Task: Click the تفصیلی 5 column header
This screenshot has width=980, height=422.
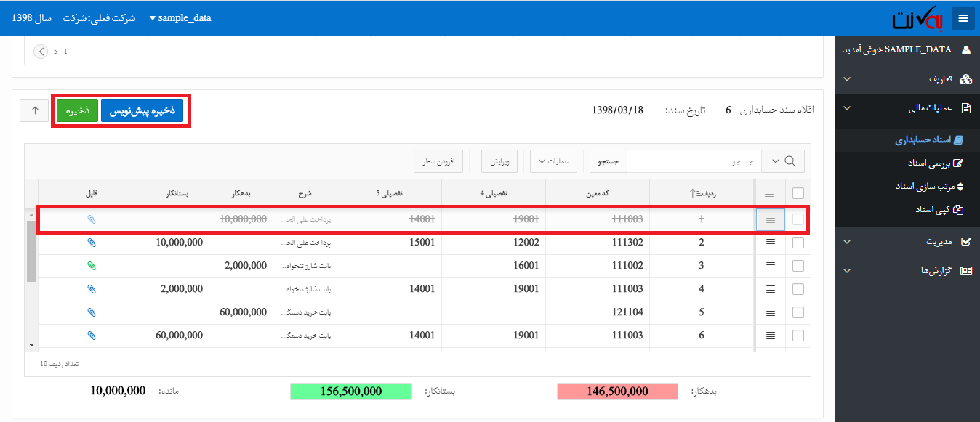Action: point(390,193)
